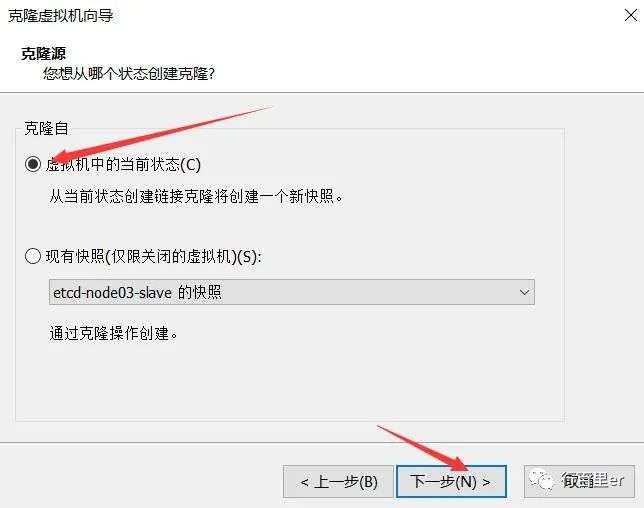
Task: Continue with 下一步(N) button
Action: pos(451,481)
